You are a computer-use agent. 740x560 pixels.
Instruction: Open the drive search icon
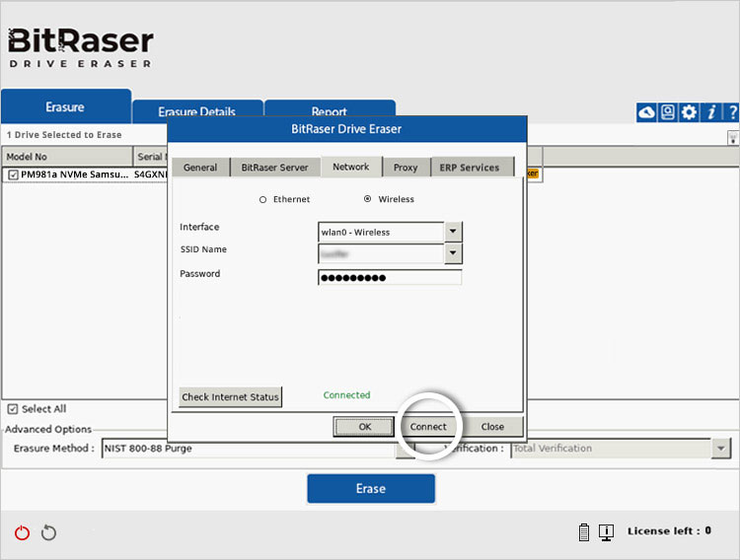coord(668,112)
